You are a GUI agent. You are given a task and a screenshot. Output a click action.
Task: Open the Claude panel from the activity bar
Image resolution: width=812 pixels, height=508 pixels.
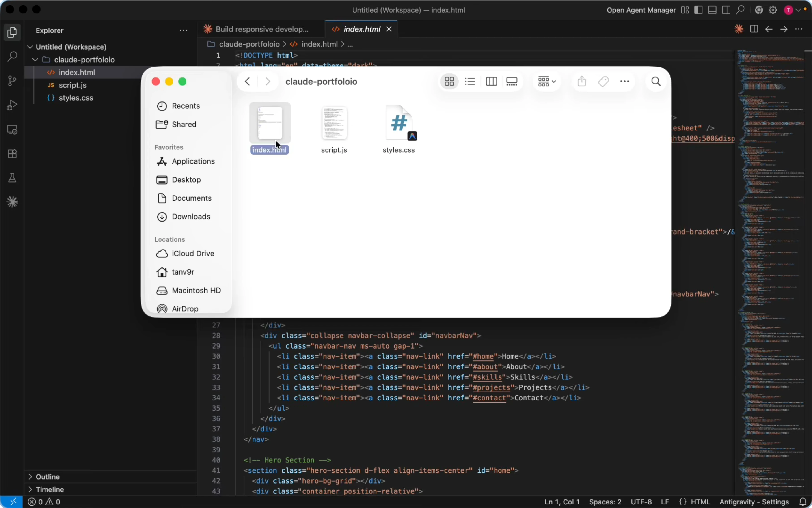[12, 202]
